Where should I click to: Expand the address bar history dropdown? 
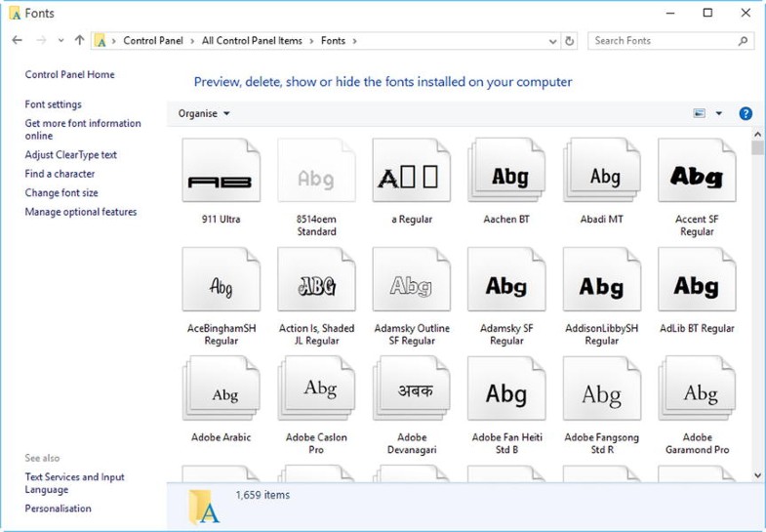click(552, 42)
